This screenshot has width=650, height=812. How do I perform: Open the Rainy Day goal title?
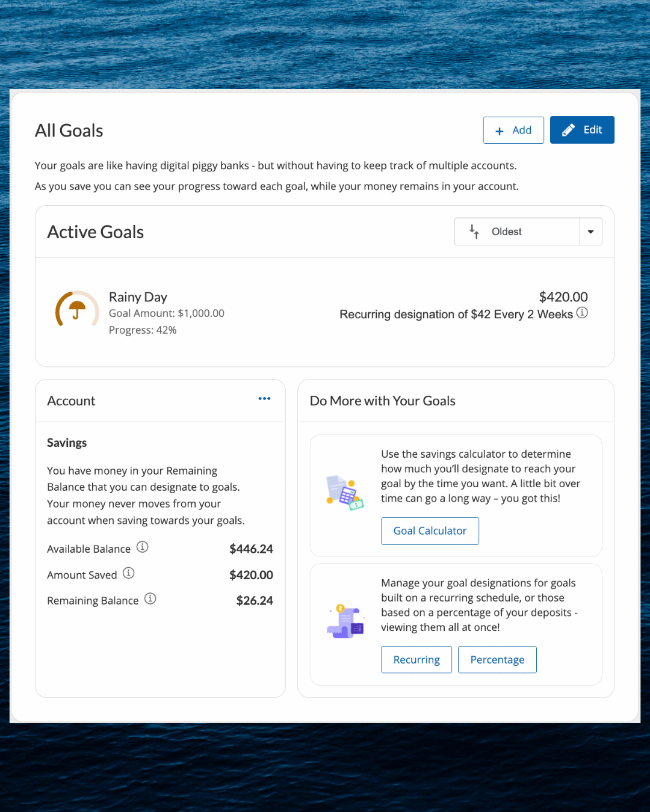[x=138, y=297]
